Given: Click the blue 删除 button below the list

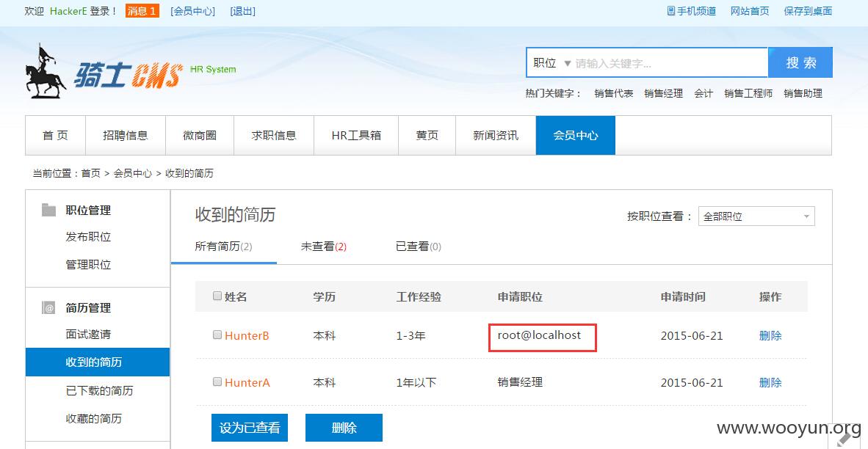Looking at the screenshot, I should [344, 428].
